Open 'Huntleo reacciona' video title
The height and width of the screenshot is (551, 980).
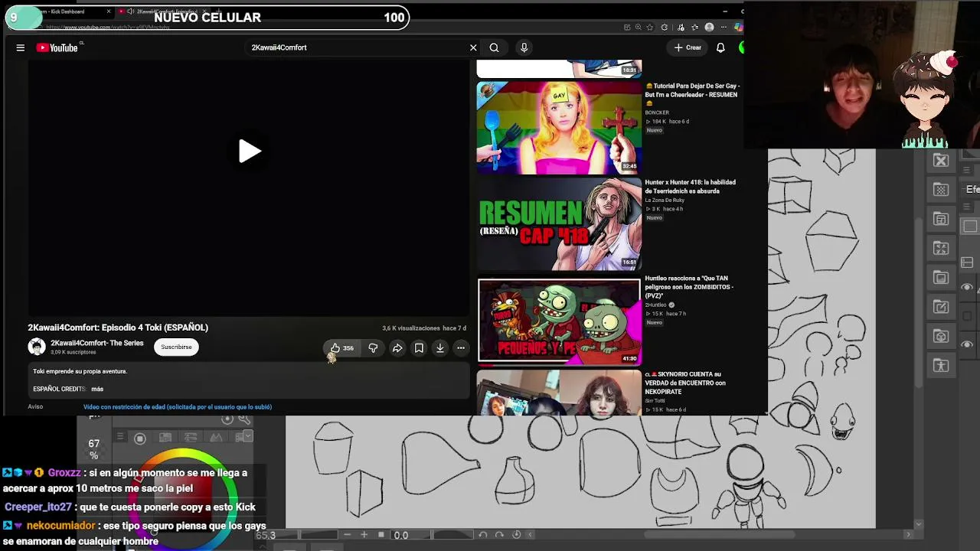coord(689,287)
